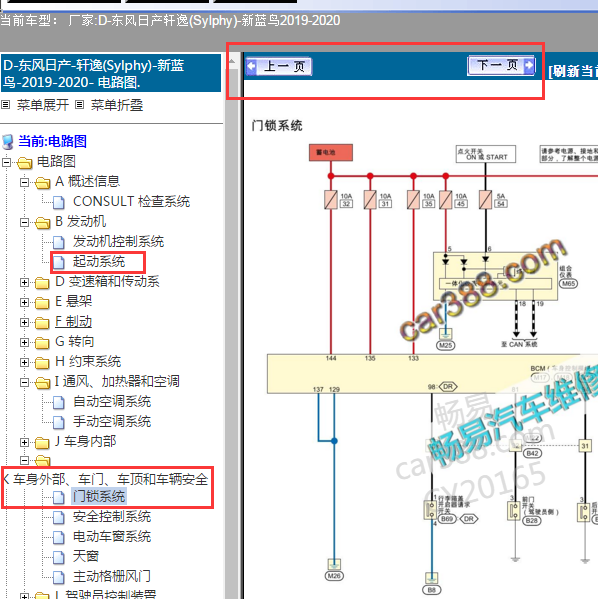Collapse the B 发动机 folder
The width and height of the screenshot is (598, 599).
24,222
